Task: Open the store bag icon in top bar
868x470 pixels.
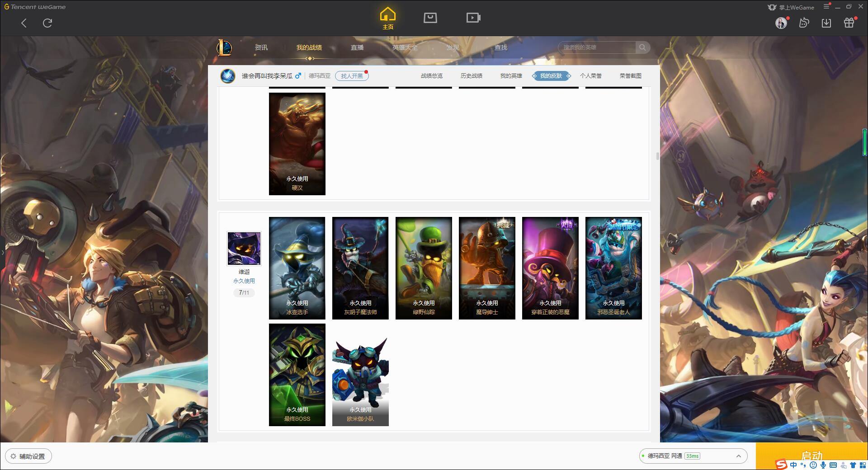Action: [430, 18]
